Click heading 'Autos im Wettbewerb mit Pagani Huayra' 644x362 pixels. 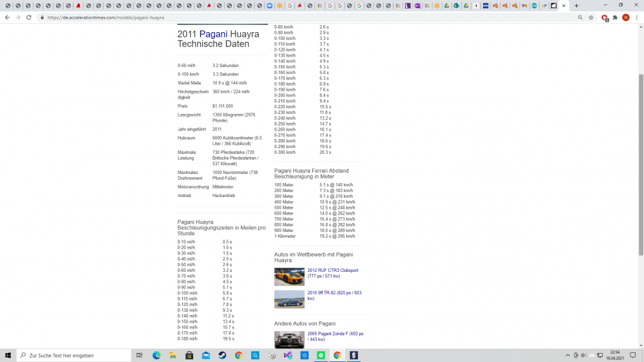pos(314,257)
